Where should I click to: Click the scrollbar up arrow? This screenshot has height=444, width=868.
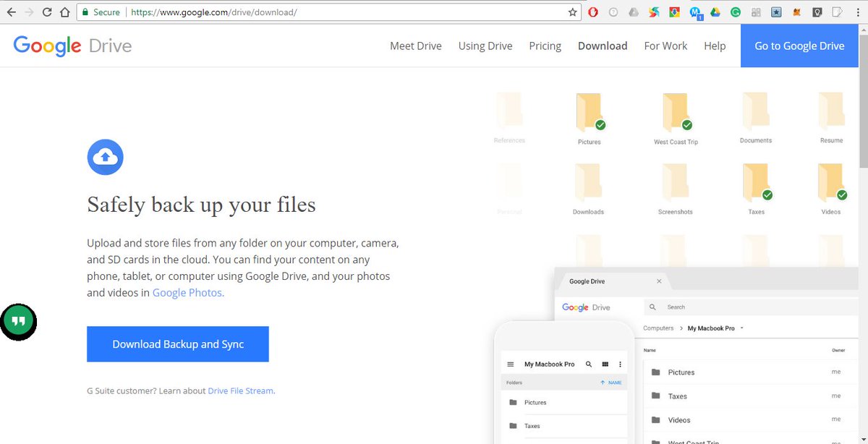(863, 30)
